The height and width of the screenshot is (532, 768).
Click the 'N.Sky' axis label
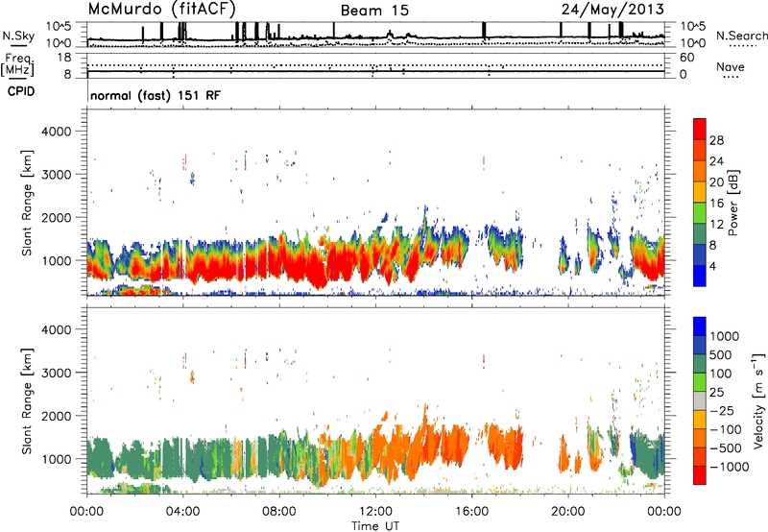coord(18,36)
